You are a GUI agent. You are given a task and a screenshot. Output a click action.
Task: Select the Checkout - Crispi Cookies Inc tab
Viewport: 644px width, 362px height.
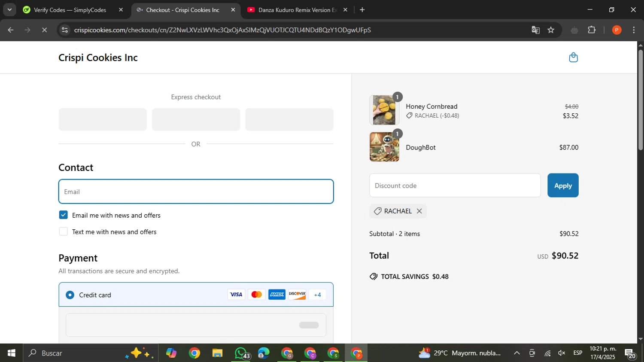coord(185,10)
